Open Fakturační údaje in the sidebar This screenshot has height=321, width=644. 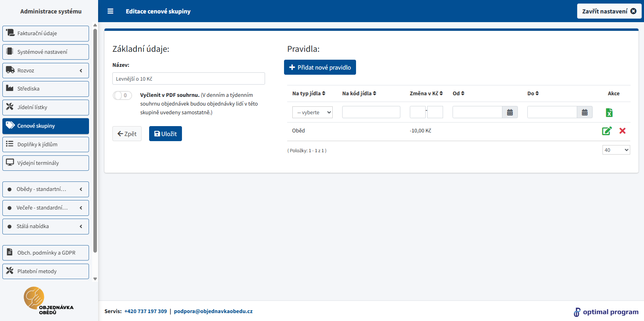45,33
